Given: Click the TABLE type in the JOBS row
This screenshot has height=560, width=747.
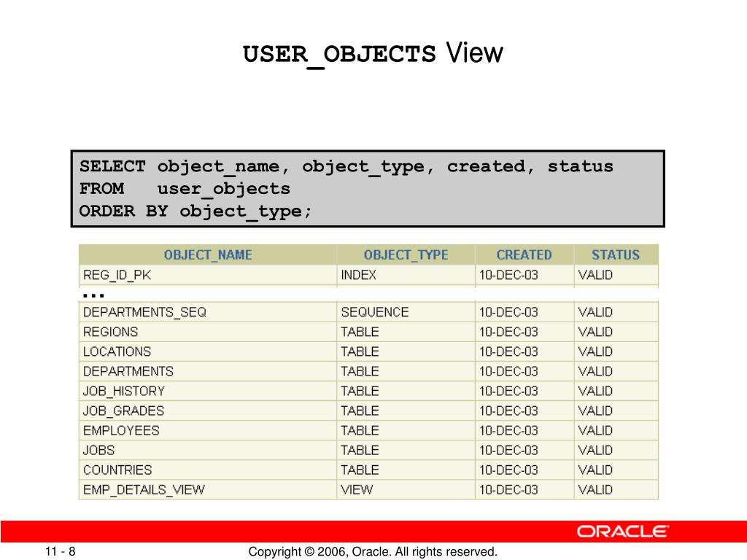Looking at the screenshot, I should pos(406,450).
